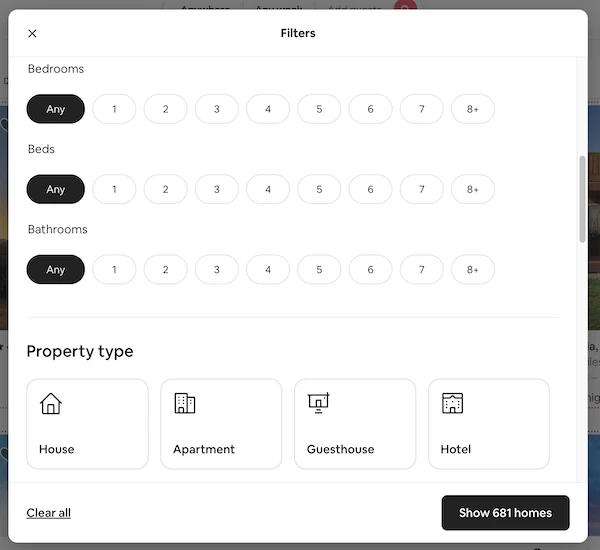
Task: Click the Clear all link
Action: coord(49,513)
